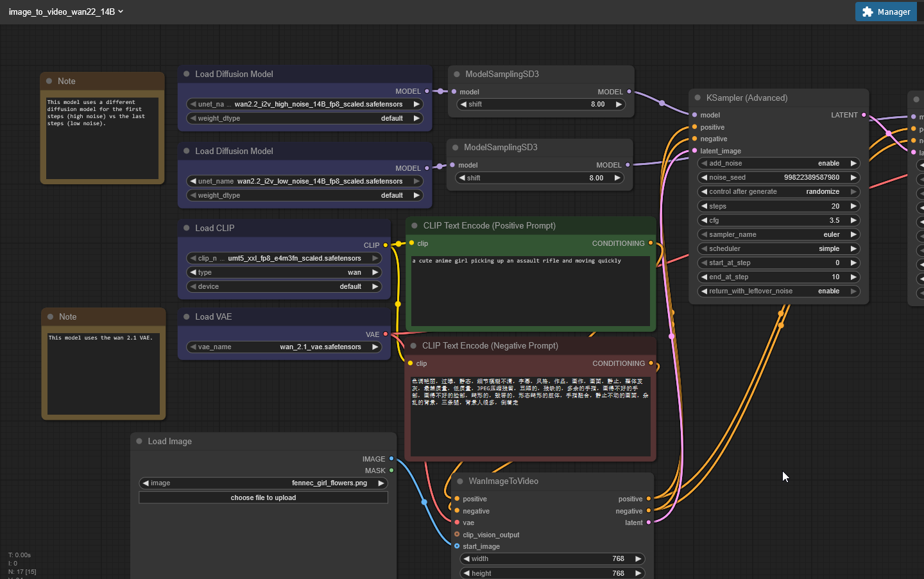Open the Load CLIP type wan selector
The height and width of the screenshot is (579, 924).
[x=284, y=273]
